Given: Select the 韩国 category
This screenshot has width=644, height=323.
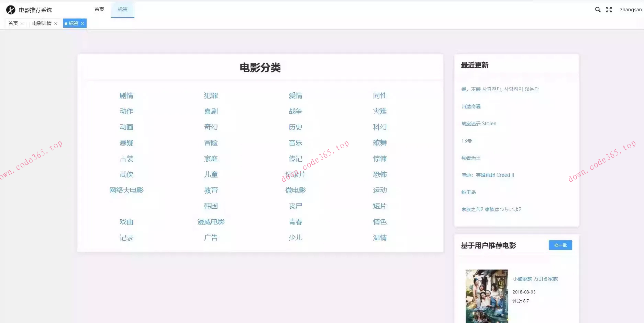Looking at the screenshot, I should pyautogui.click(x=211, y=206).
